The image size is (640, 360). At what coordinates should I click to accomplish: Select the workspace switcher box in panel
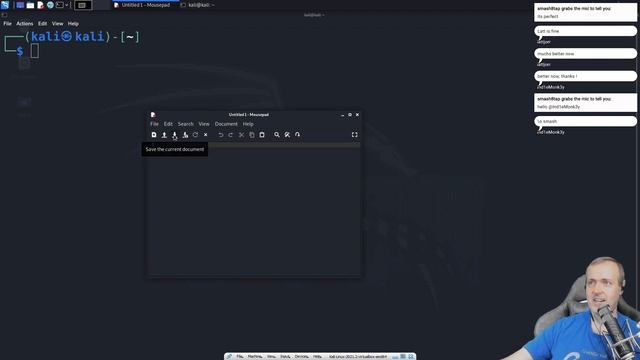tap(83, 5)
